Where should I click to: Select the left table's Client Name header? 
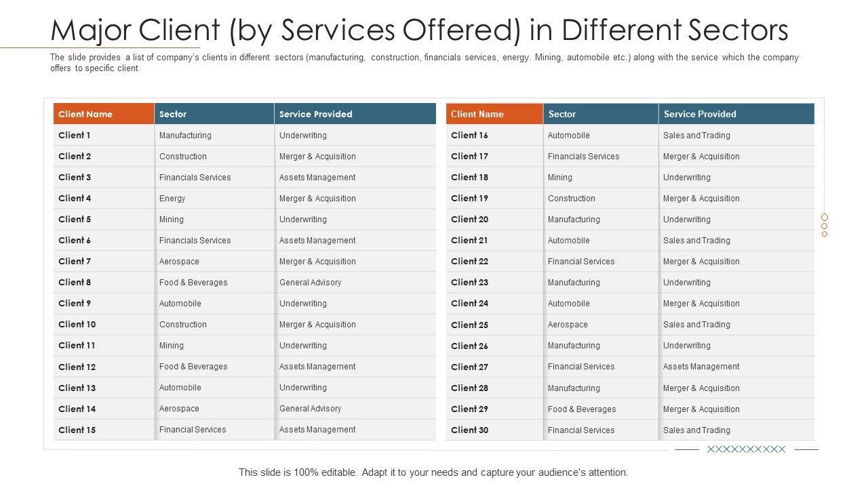85,114
